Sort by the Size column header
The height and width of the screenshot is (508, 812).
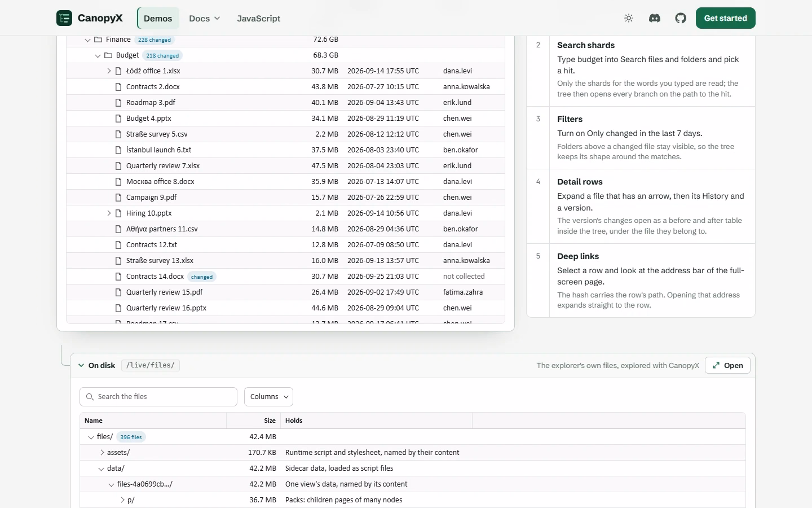point(254,421)
